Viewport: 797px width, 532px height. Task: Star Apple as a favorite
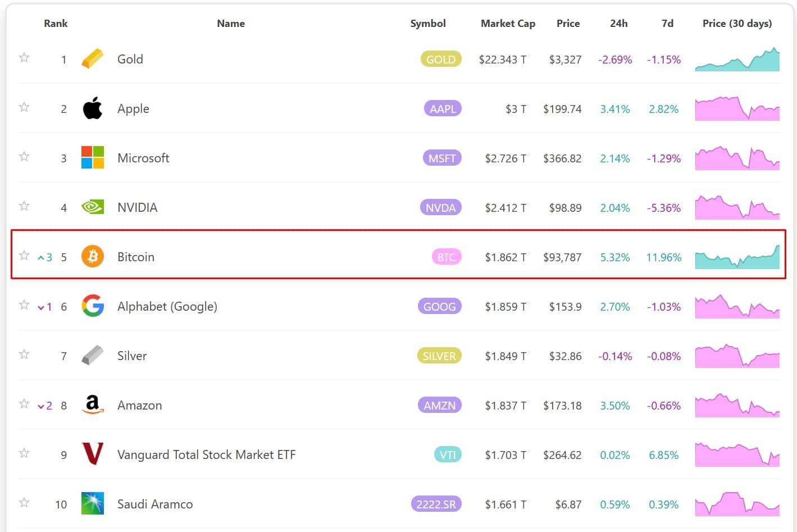coord(24,107)
